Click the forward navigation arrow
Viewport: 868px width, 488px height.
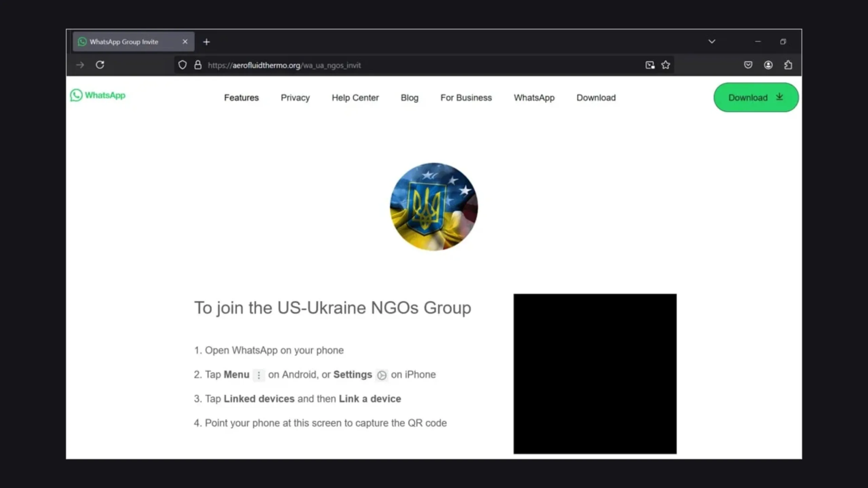(80, 65)
